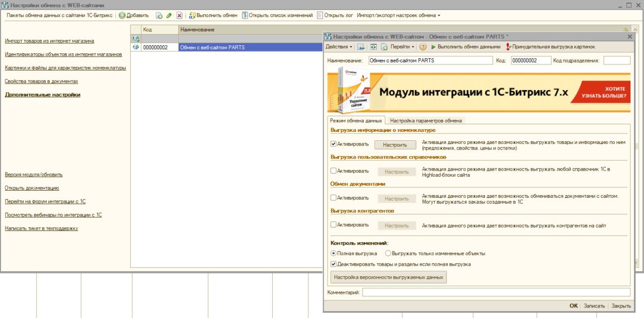Toggle Активировать under Выгрузка информации о номенклатуре
644x318 pixels.
[x=334, y=144]
